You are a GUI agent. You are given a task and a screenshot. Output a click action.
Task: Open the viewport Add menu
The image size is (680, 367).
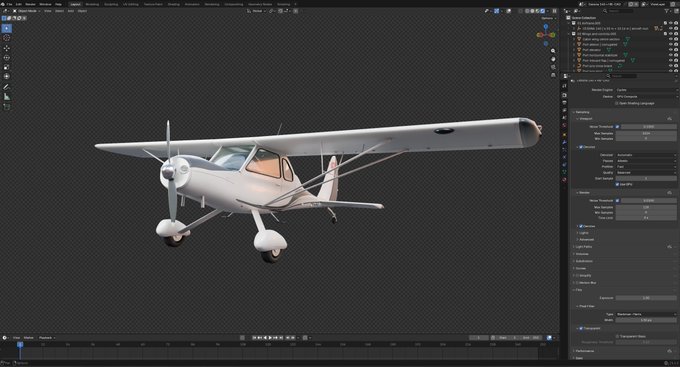pyautogui.click(x=71, y=11)
